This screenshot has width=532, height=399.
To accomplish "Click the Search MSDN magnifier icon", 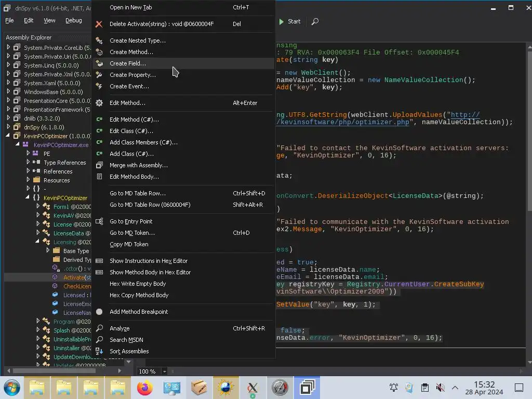I will [99, 340].
